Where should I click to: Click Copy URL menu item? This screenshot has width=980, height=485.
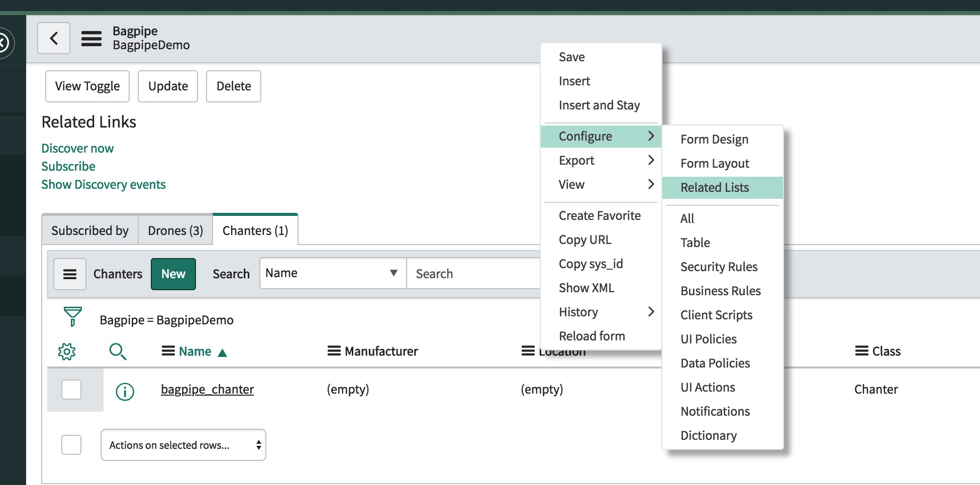601,239
